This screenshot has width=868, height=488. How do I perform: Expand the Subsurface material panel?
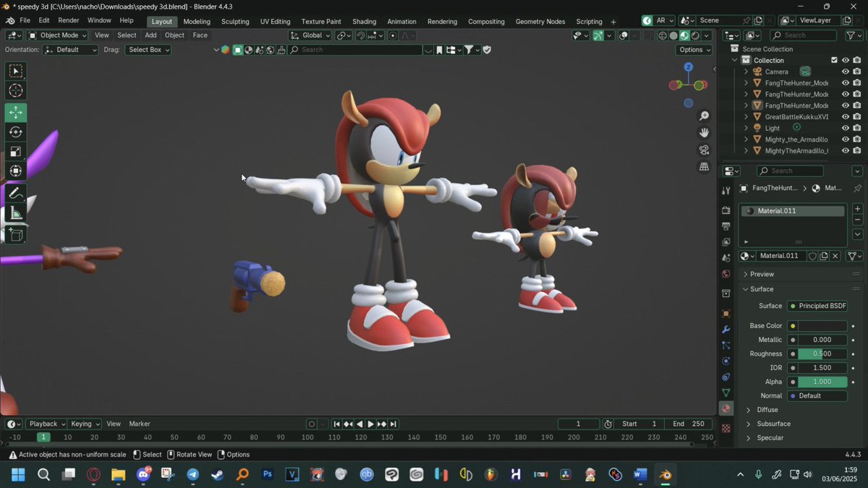[773, 424]
